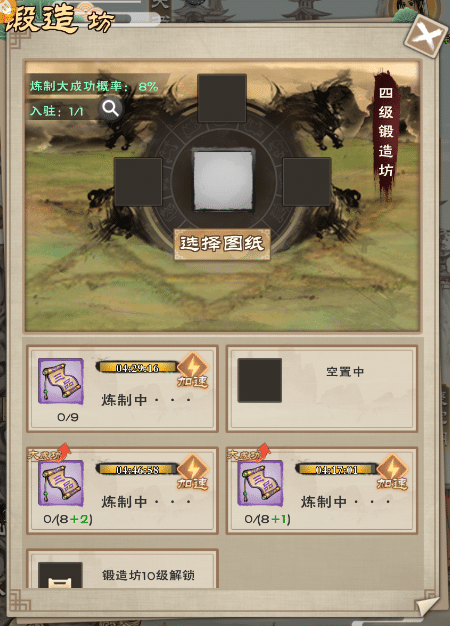Screen dimensions: 450x626
Task: Click the locked 锻造坊10级解锁 slot
Action: 122,569
